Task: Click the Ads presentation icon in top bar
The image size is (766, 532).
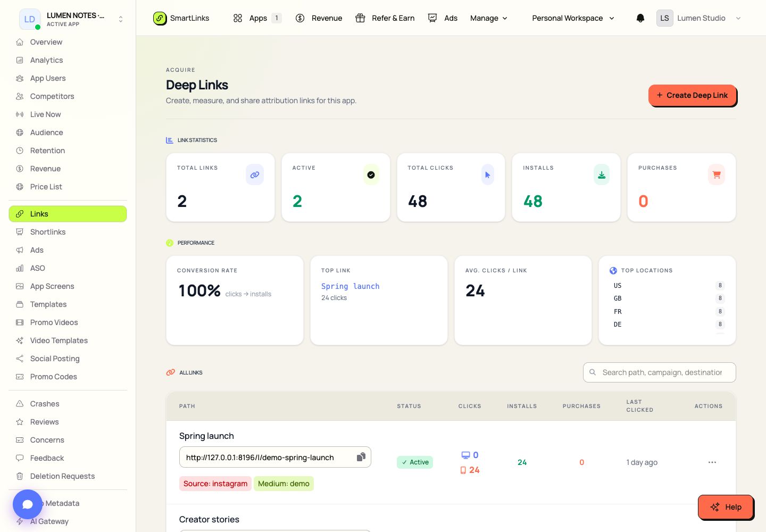Action: [x=432, y=18]
